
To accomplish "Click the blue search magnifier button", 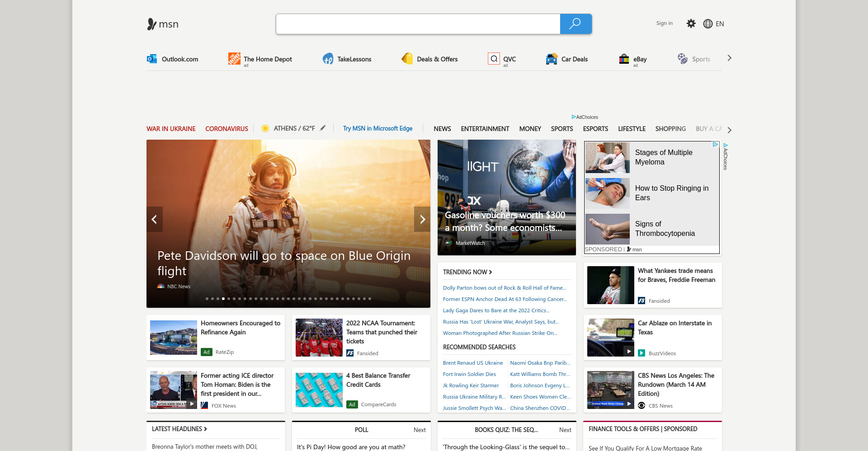I will tap(576, 24).
